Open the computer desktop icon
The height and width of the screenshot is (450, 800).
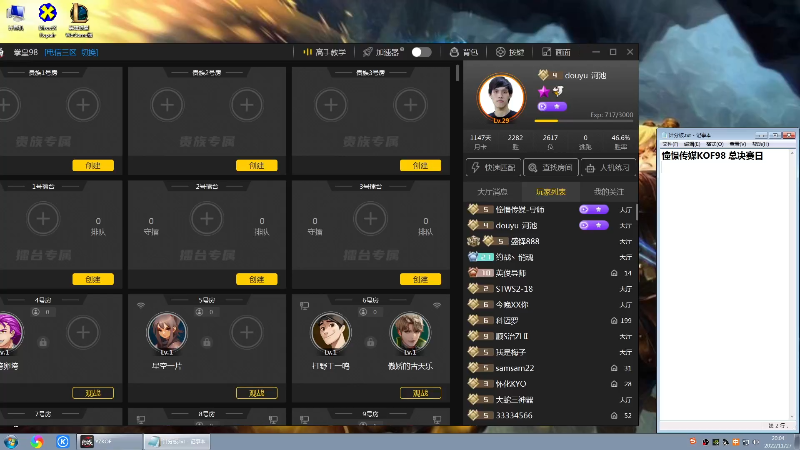16,17
